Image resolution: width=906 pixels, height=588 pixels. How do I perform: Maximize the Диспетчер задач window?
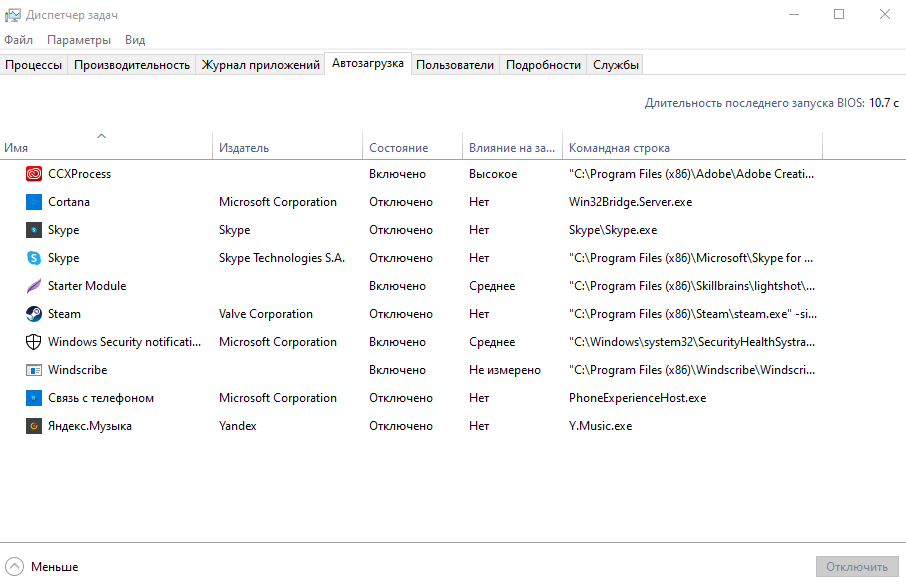pyautogui.click(x=839, y=14)
